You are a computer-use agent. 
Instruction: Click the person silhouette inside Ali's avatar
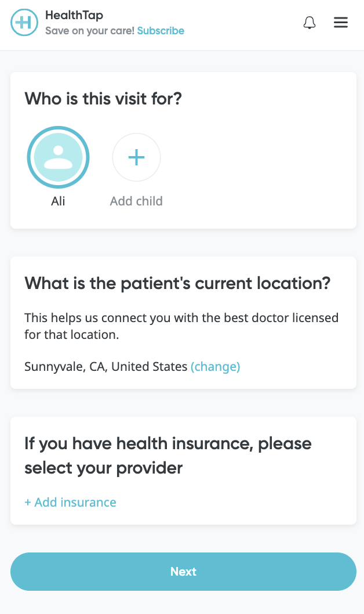pyautogui.click(x=59, y=157)
